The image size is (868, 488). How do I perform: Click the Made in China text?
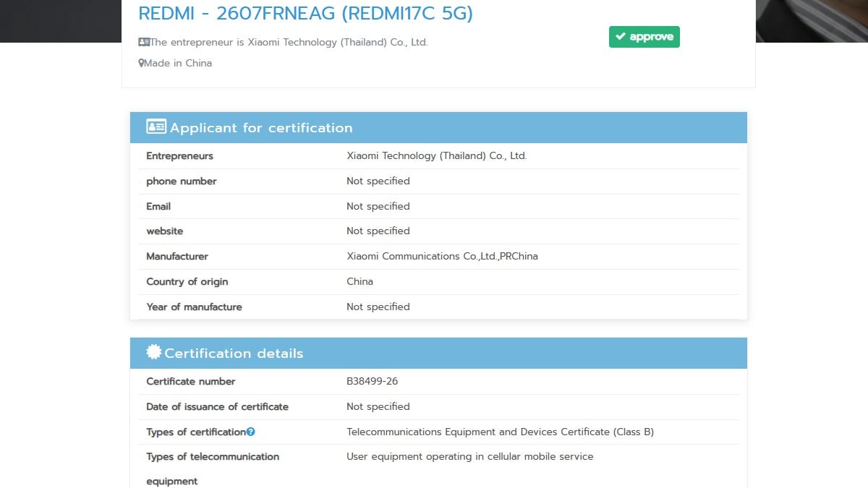click(178, 63)
